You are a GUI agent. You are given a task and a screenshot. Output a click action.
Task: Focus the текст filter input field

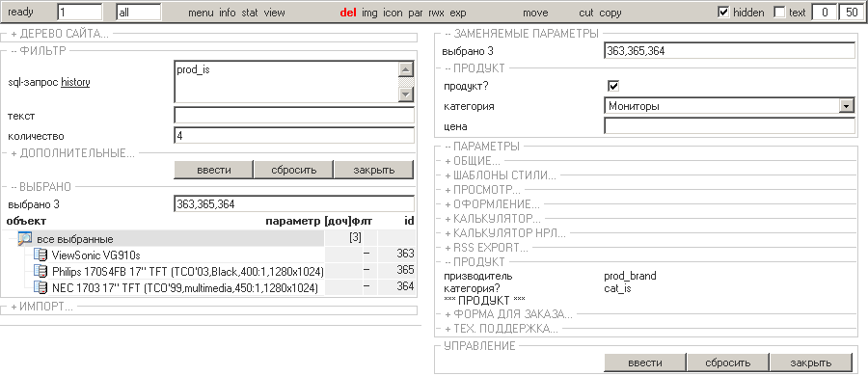[294, 115]
